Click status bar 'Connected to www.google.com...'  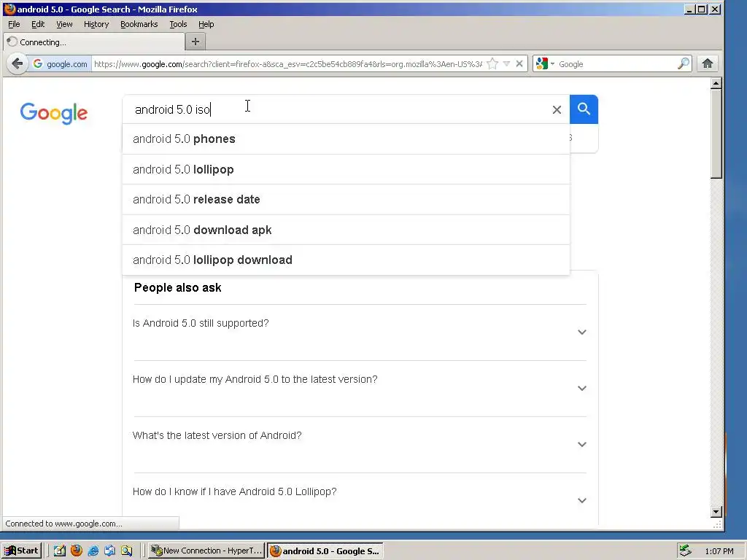64,524
